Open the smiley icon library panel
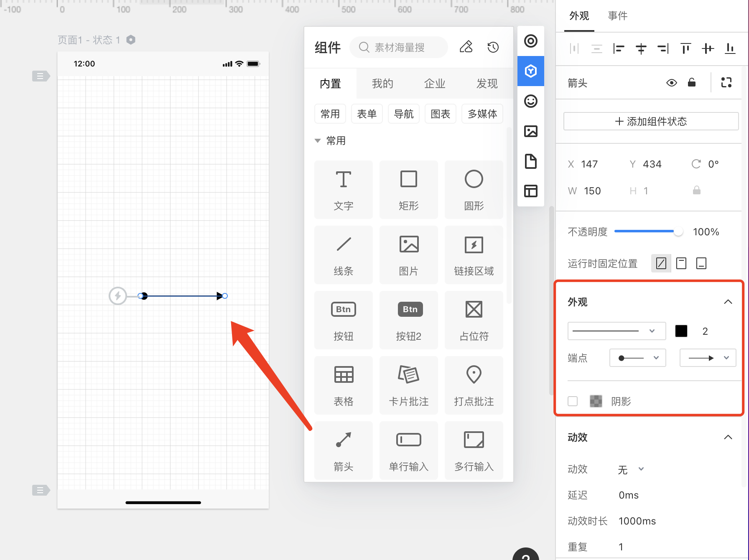The height and width of the screenshot is (560, 749). 531,101
